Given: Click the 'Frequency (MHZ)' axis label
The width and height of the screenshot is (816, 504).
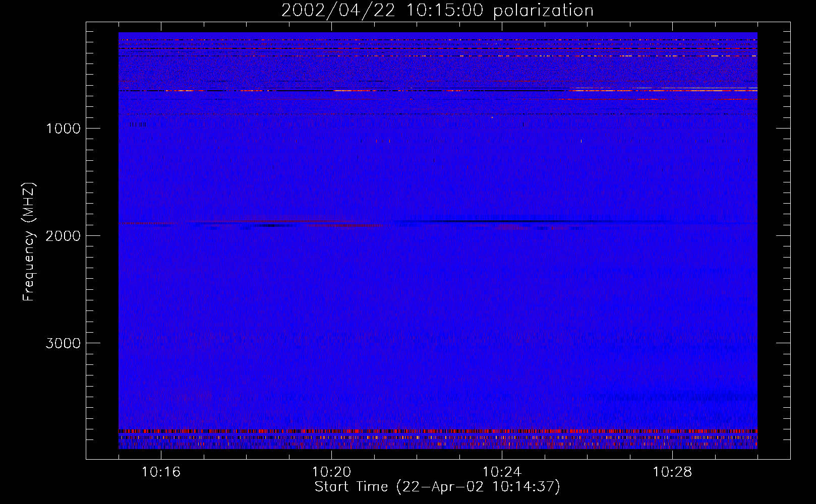Looking at the screenshot, I should pyautogui.click(x=29, y=242).
